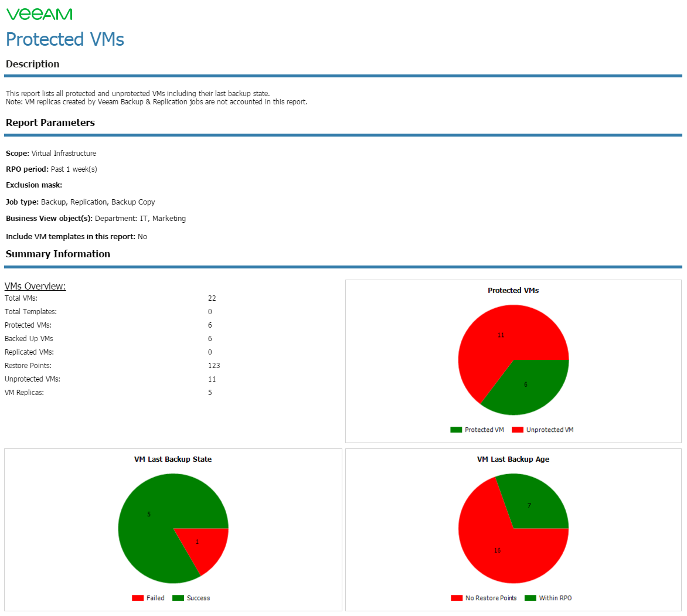Click the 'Backed Up VMs' row label

tap(29, 339)
